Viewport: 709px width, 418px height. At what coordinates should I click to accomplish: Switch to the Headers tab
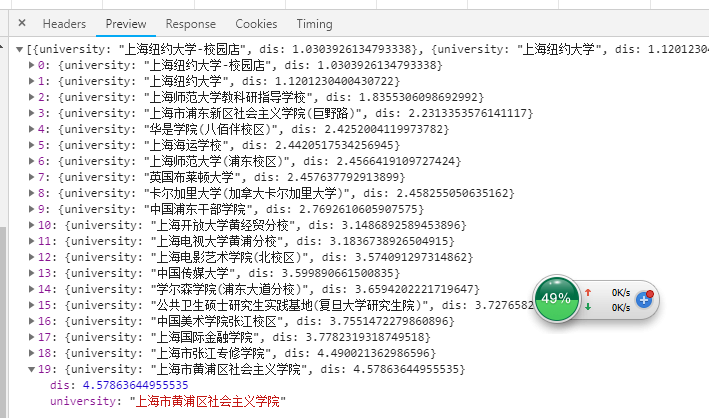point(64,24)
